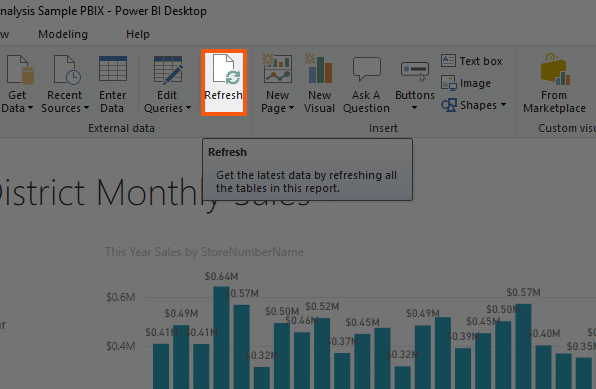This screenshot has width=596, height=389.
Task: Switch to the Modeling tab
Action: coord(63,34)
